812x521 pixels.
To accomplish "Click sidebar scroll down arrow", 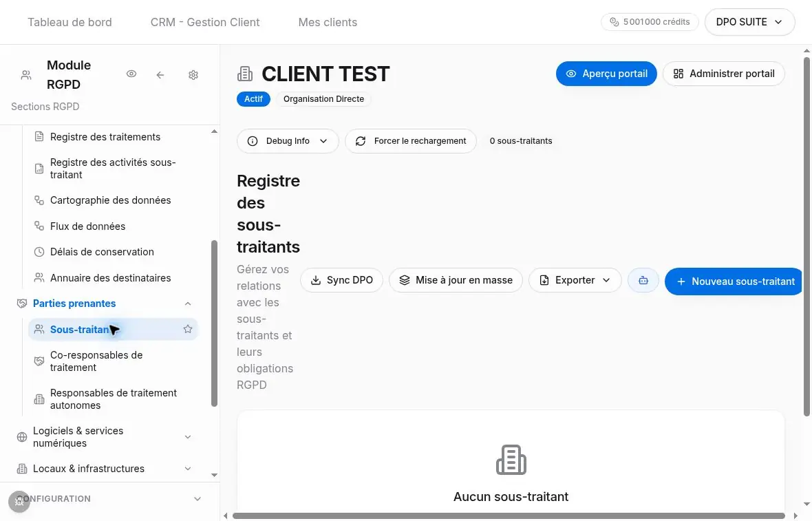I will 214,475.
